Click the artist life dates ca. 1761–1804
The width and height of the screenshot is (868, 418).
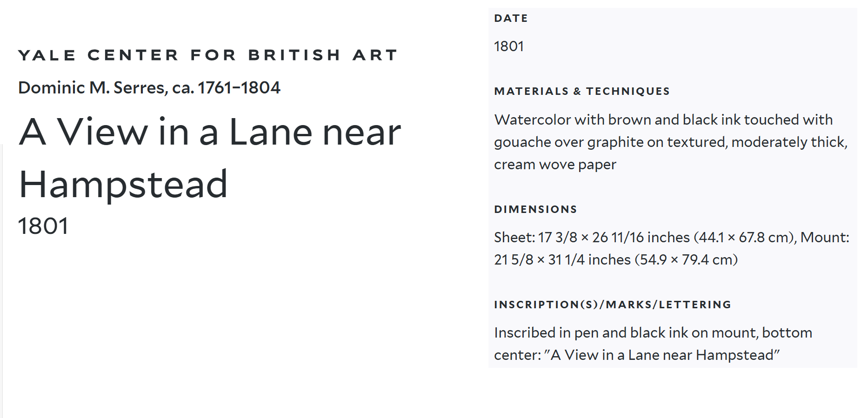pyautogui.click(x=227, y=87)
